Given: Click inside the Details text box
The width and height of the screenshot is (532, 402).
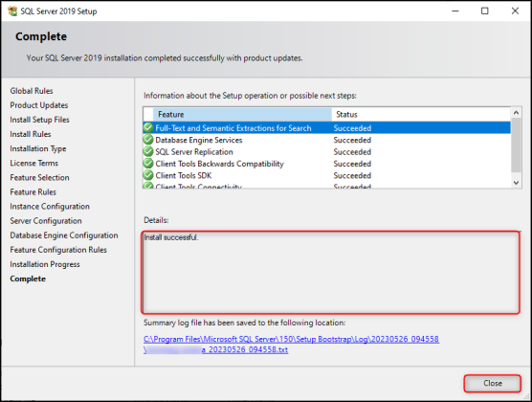Looking at the screenshot, I should pyautogui.click(x=330, y=272).
